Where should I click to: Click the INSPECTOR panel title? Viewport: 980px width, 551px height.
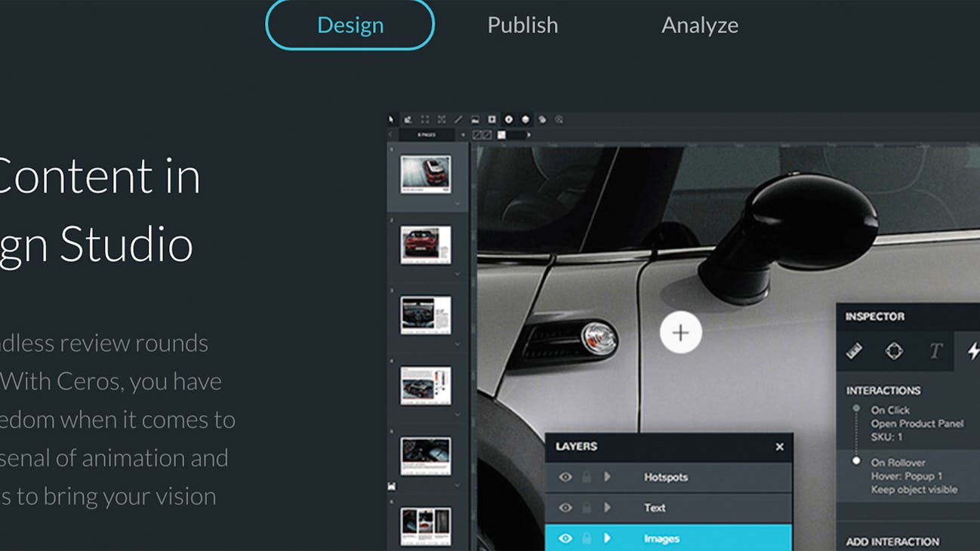[x=874, y=316]
